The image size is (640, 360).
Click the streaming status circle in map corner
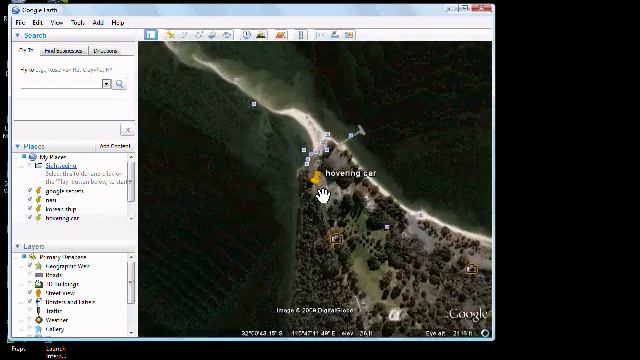484,333
